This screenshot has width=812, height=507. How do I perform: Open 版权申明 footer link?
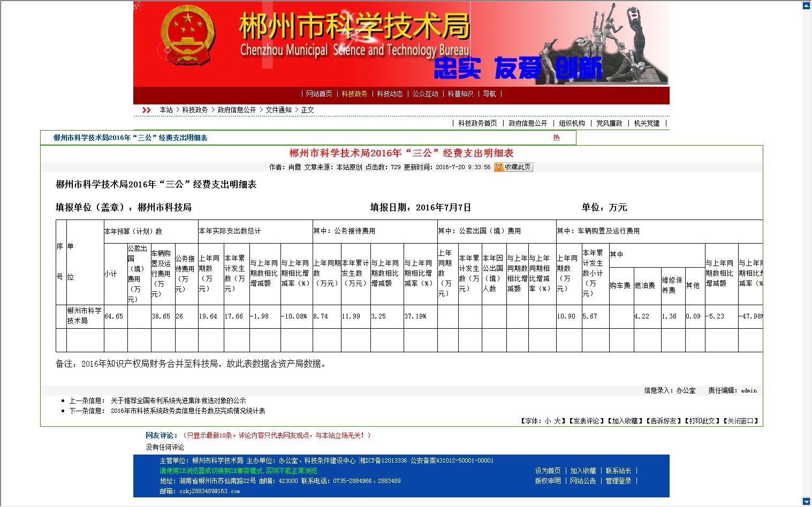[x=548, y=481]
